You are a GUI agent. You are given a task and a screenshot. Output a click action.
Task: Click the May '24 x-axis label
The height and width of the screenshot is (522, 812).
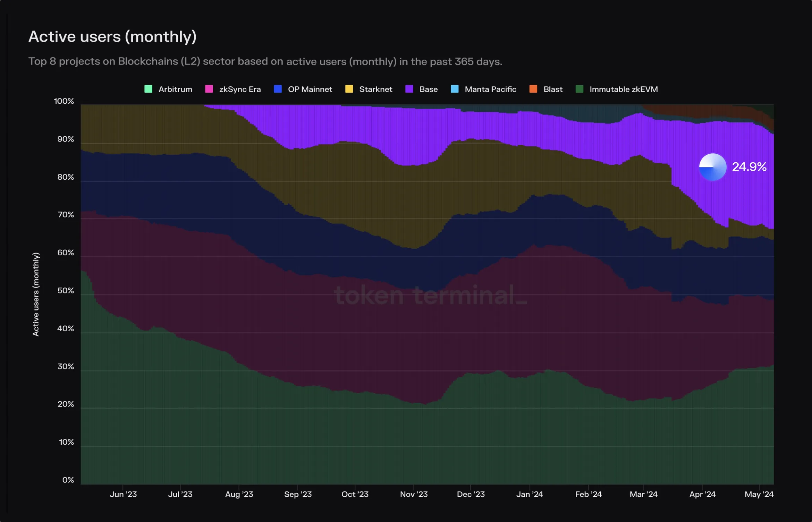click(759, 494)
